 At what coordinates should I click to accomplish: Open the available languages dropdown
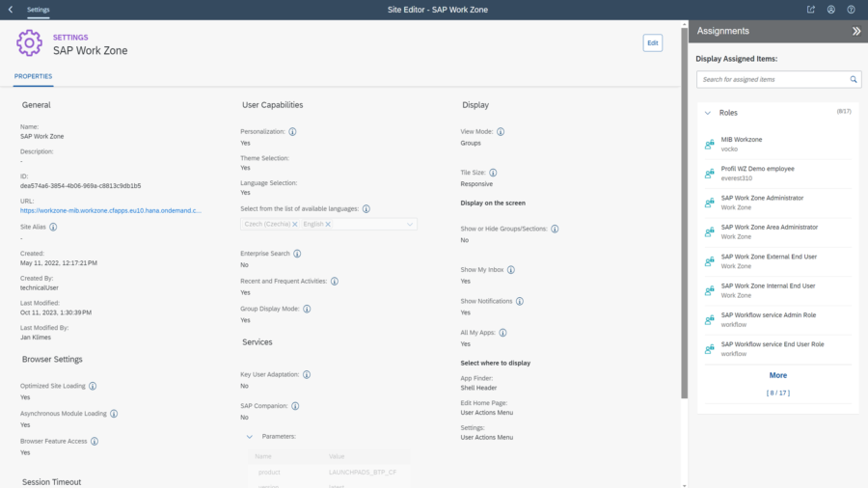(412, 224)
